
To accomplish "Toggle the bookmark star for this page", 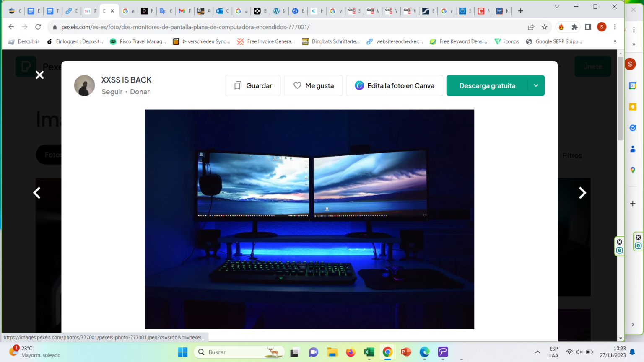I will tap(545, 26).
